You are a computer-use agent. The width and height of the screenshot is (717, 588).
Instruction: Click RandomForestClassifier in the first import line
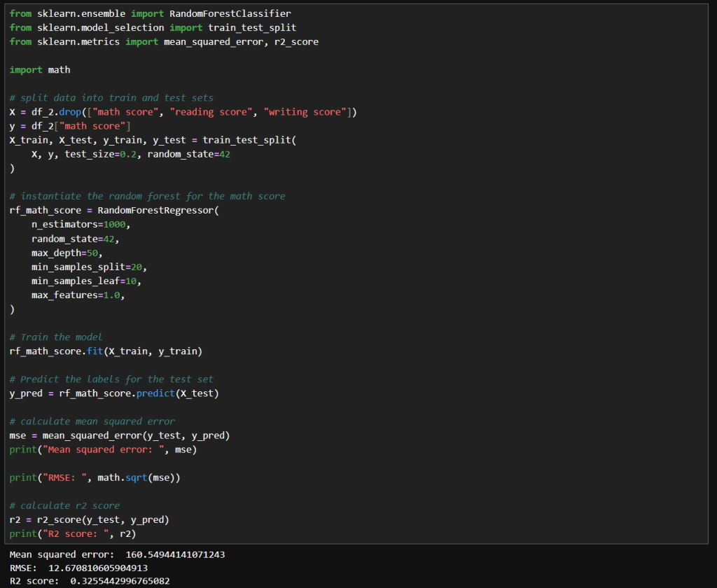pyautogui.click(x=230, y=13)
